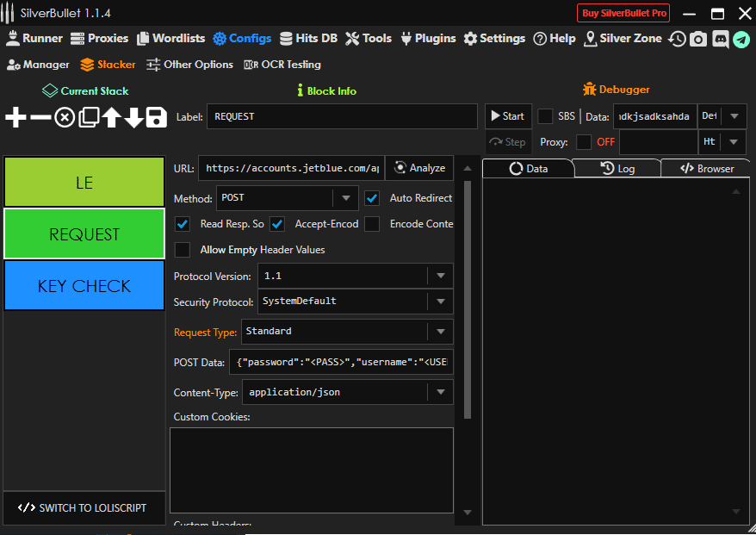Switch to the Log tab in the debugger
756x535 pixels.
coord(617,169)
